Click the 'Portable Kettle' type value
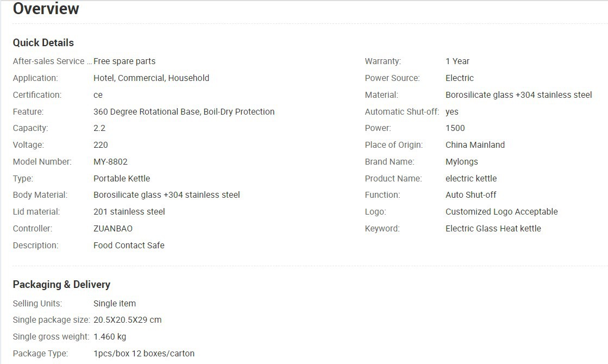The image size is (608, 364). tap(122, 178)
